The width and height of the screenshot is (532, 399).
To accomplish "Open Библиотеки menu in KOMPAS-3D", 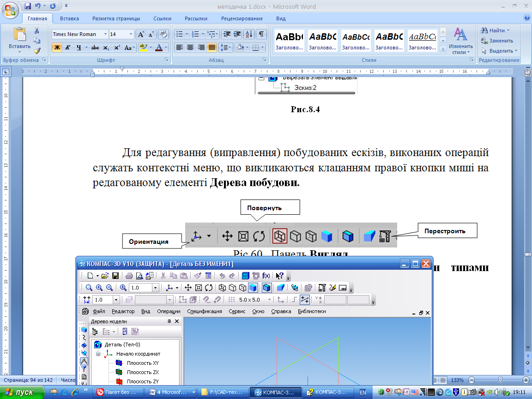I will click(312, 311).
